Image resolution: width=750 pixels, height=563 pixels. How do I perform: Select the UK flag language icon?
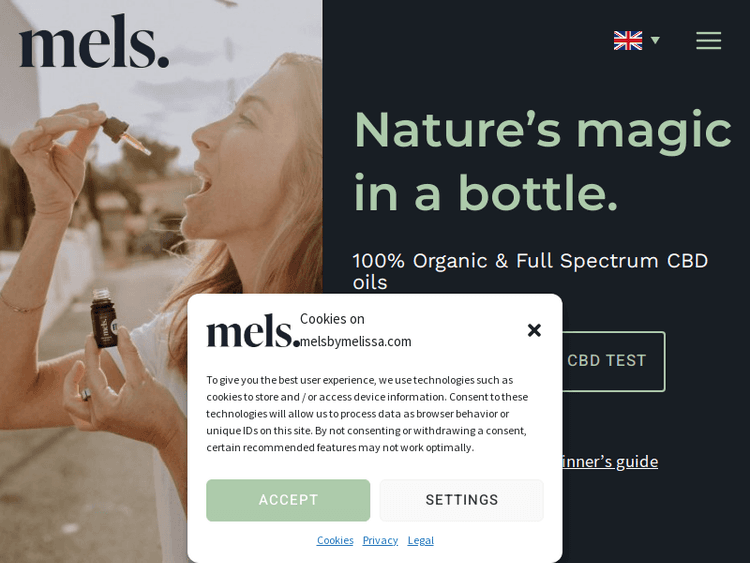[628, 41]
